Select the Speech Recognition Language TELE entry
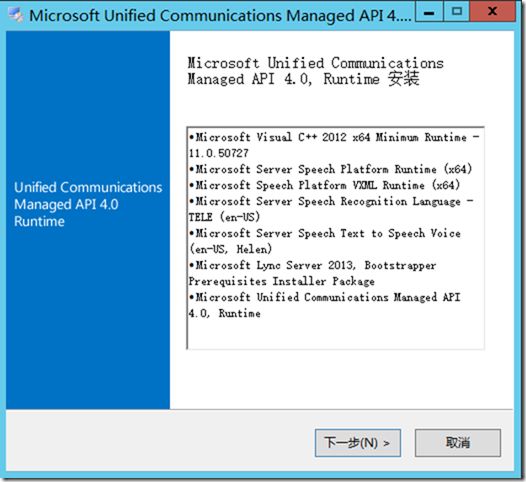 point(331,209)
